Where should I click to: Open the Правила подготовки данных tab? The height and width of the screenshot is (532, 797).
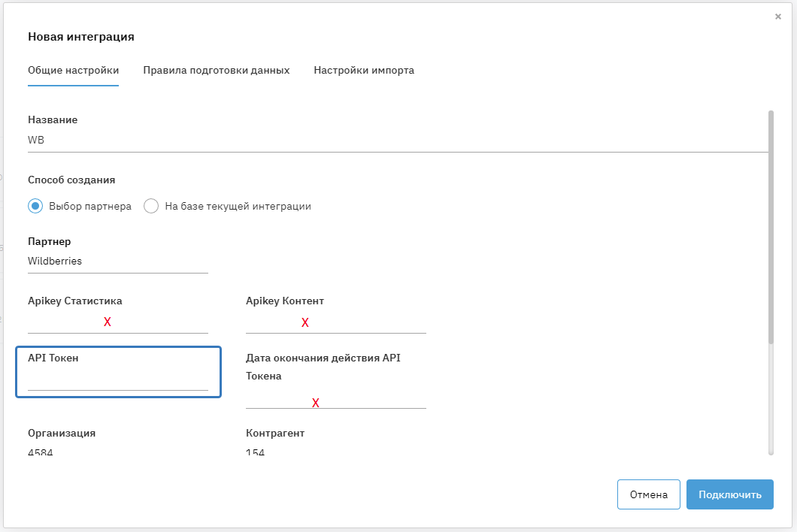click(x=217, y=70)
